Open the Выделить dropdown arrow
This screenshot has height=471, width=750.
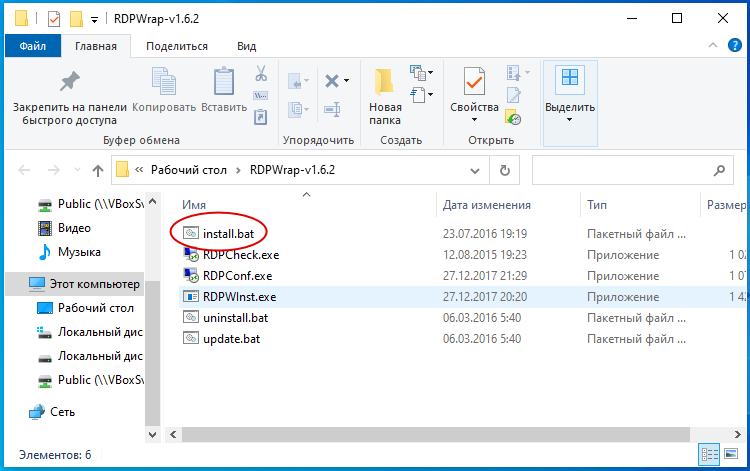[569, 120]
